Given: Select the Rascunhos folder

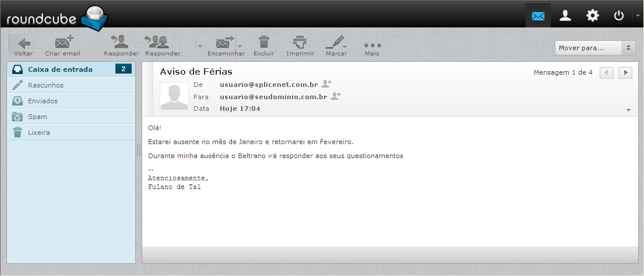Looking at the screenshot, I should pos(71,85).
